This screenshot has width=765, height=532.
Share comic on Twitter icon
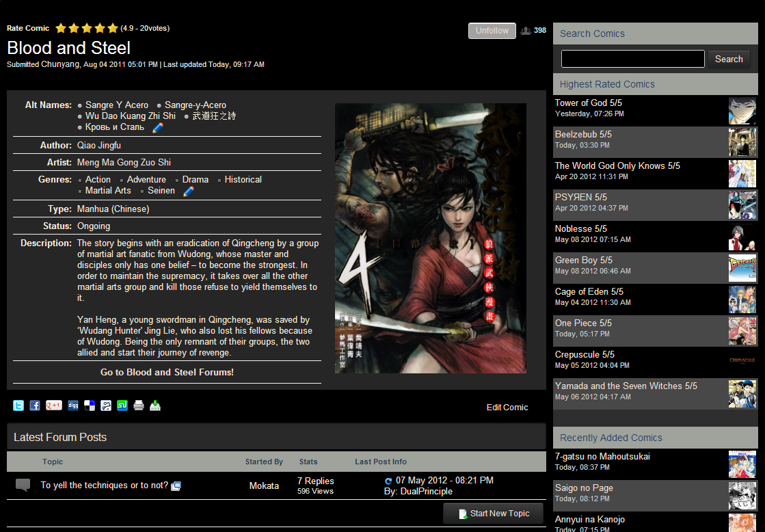coord(18,405)
